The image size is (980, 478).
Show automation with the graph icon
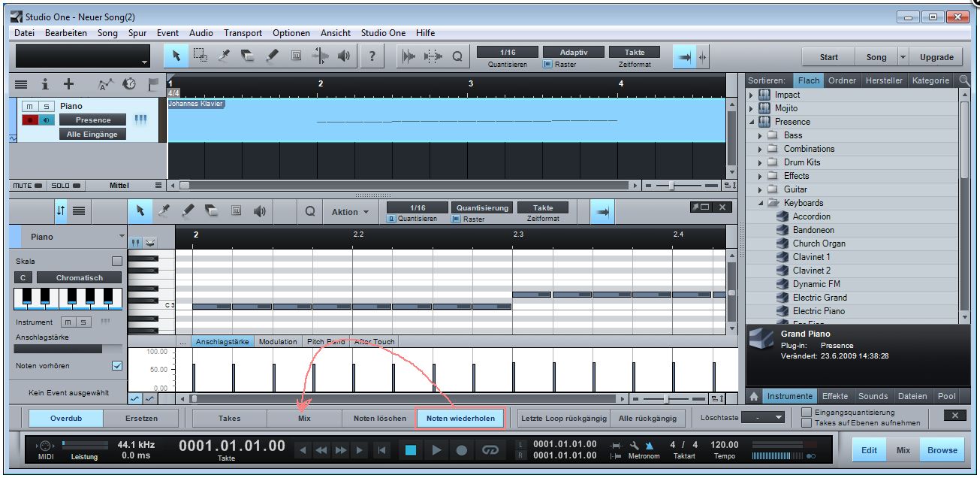click(x=105, y=84)
